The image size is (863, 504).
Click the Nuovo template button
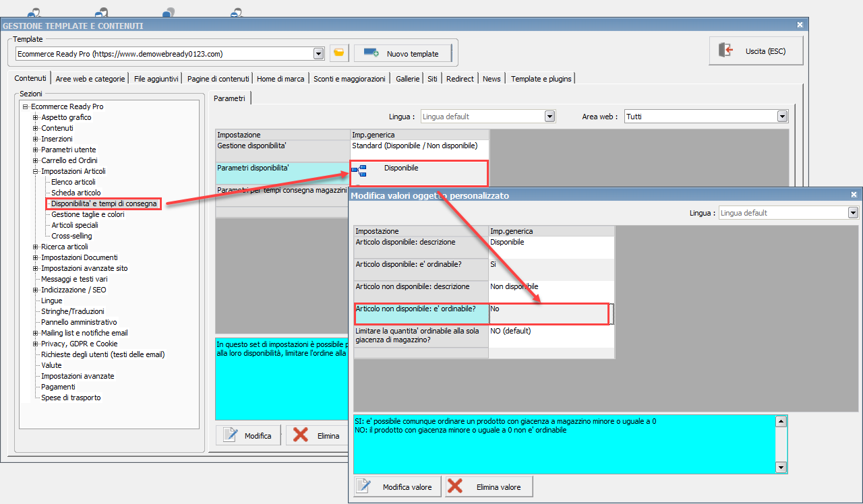(x=403, y=53)
